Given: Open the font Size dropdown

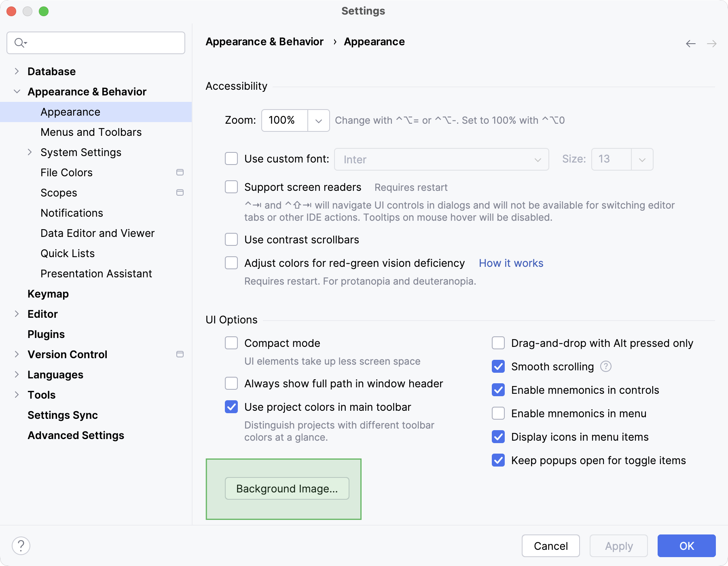Looking at the screenshot, I should pos(642,159).
